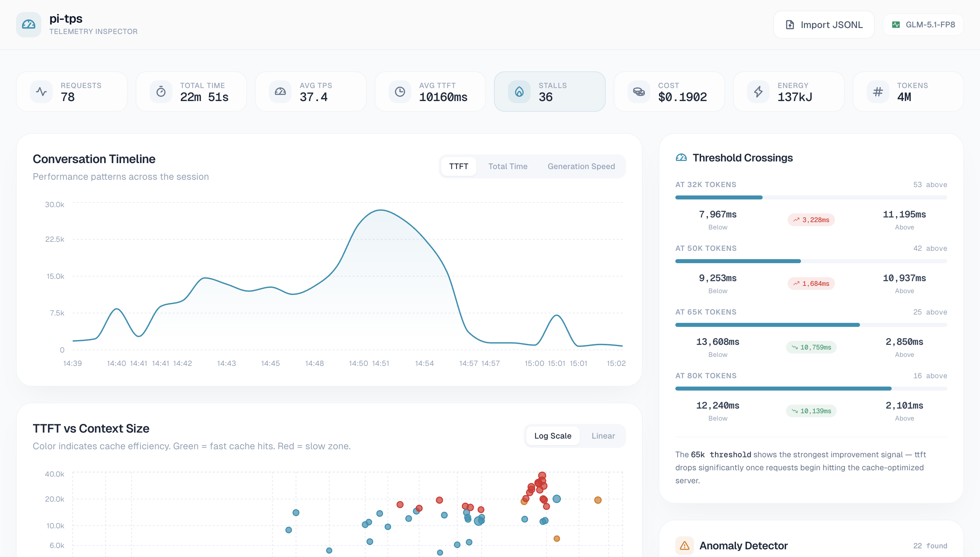Click the Energy lightning bolt icon
The image size is (980, 557).
[x=758, y=92]
